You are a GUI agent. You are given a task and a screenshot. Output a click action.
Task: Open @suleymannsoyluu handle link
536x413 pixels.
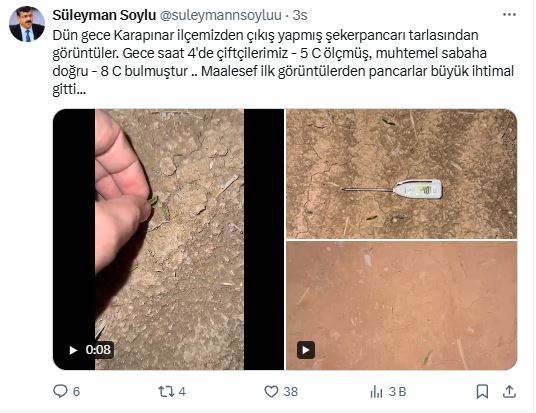(220, 15)
